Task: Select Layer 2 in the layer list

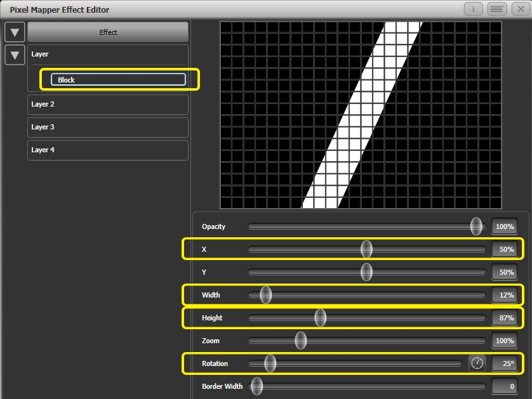Action: coord(107,104)
